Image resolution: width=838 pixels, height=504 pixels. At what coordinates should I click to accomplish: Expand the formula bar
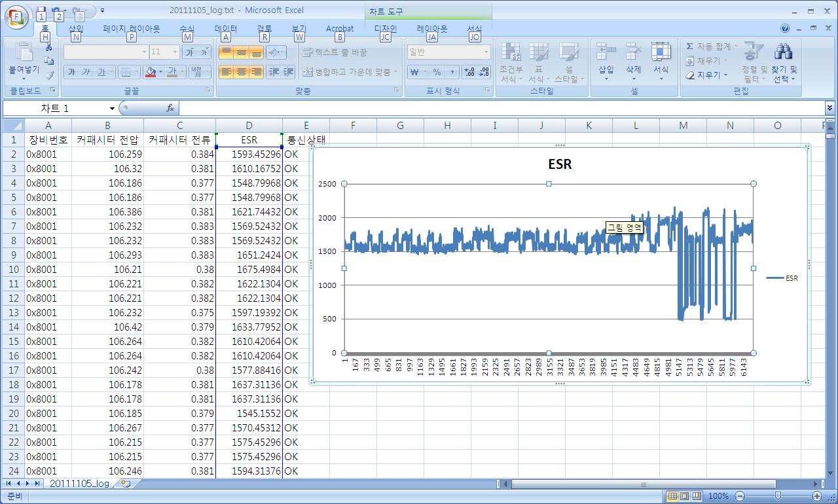pyautogui.click(x=830, y=108)
